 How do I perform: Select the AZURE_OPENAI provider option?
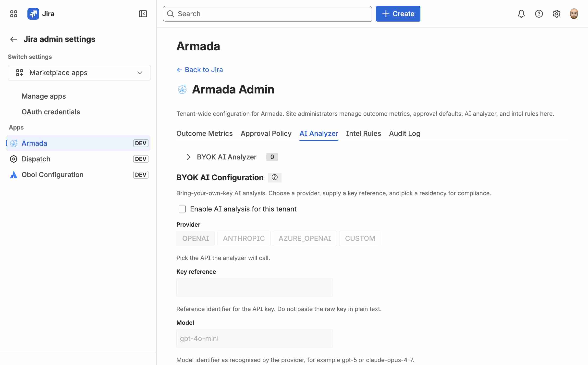point(305,238)
